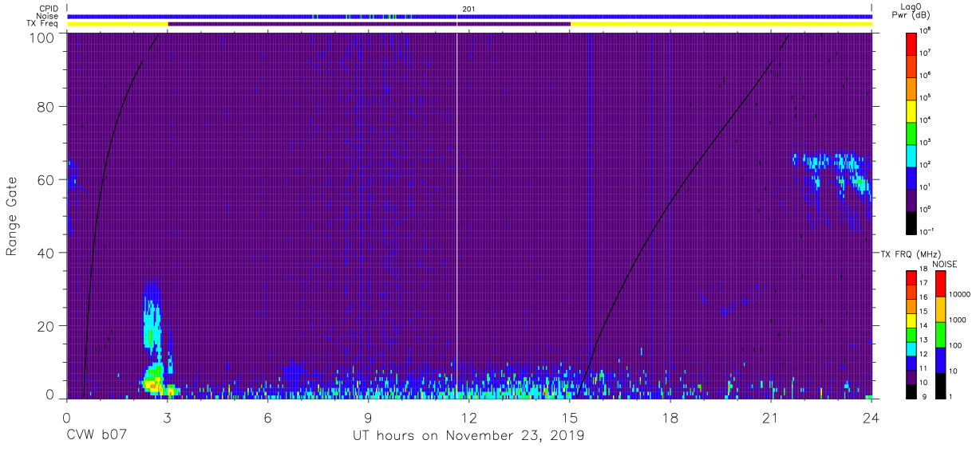Click the blue Noise bar at the top
980x452 pixels.
coord(469,16)
